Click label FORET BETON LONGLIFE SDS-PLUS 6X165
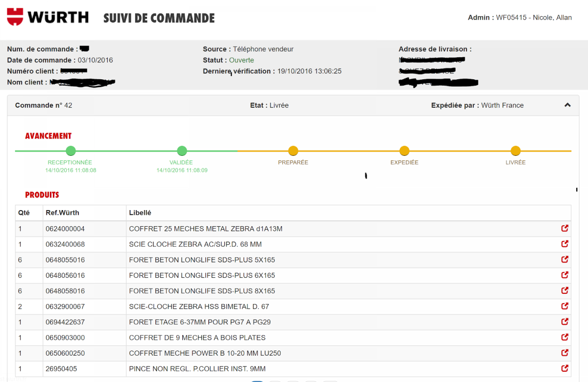The width and height of the screenshot is (588, 382). pyautogui.click(x=202, y=276)
